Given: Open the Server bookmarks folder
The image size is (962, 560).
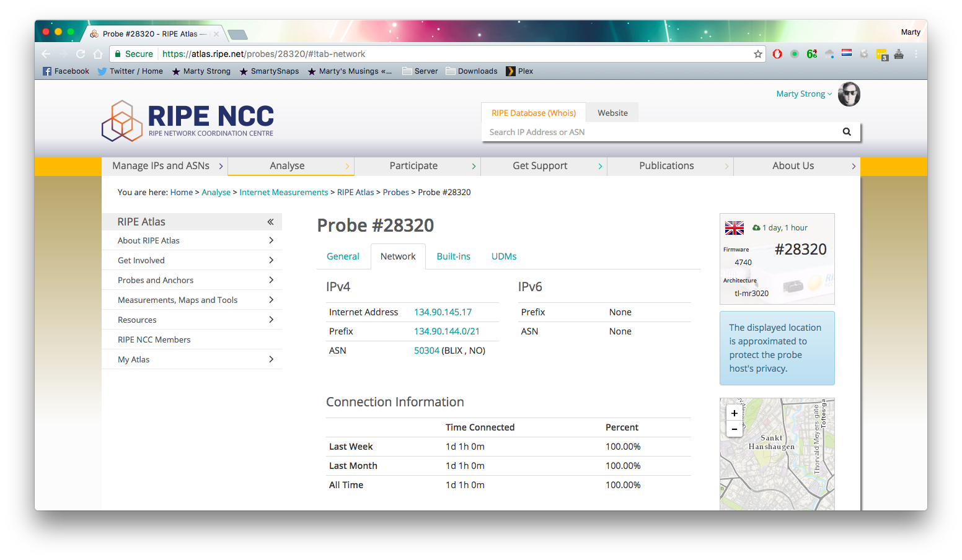Looking at the screenshot, I should click(x=420, y=71).
